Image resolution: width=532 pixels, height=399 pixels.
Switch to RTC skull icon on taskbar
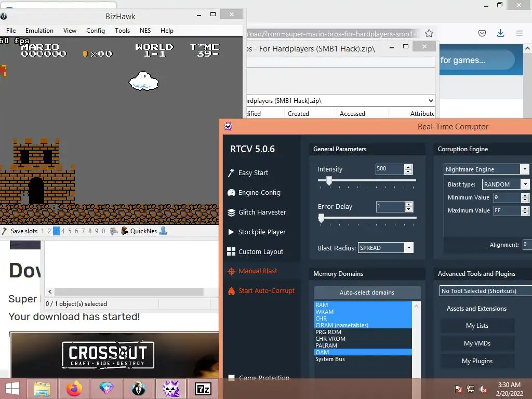point(170,389)
